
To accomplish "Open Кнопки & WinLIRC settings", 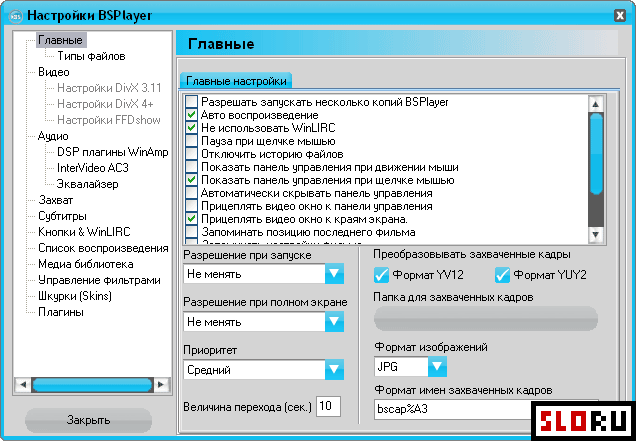I will click(84, 232).
